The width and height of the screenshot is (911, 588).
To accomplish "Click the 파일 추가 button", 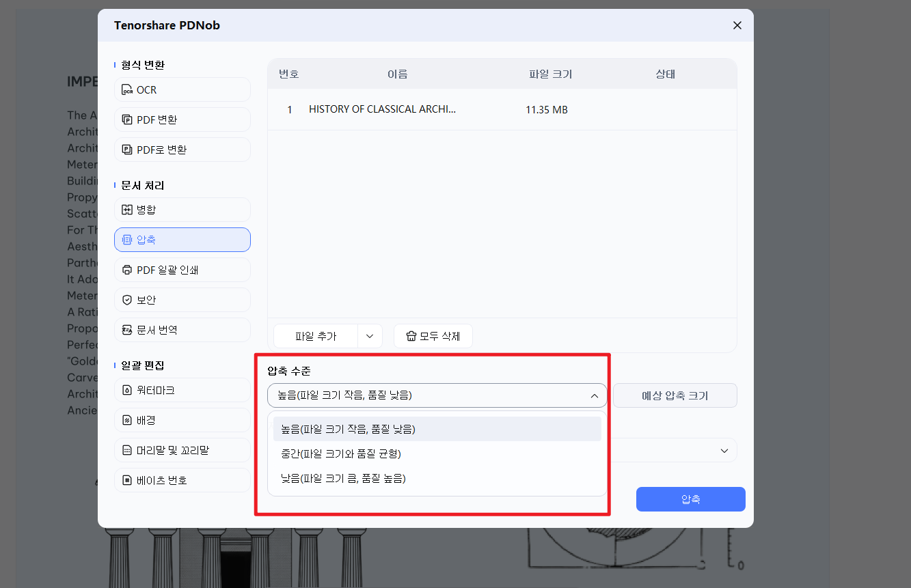I will [316, 336].
